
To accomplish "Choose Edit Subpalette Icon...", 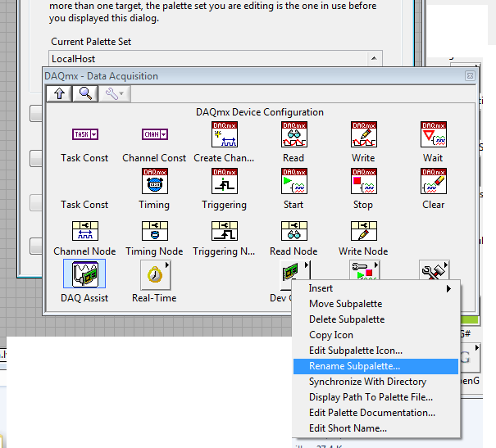I will point(375,350).
